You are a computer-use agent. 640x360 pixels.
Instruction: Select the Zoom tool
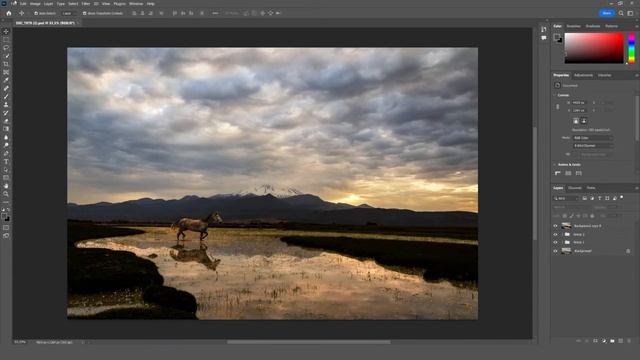point(6,194)
